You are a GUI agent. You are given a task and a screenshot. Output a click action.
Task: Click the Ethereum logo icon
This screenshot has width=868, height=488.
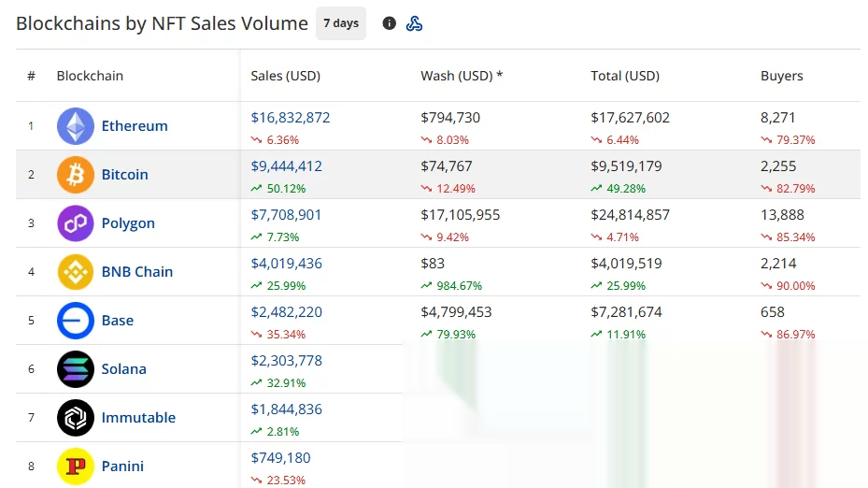coord(76,125)
